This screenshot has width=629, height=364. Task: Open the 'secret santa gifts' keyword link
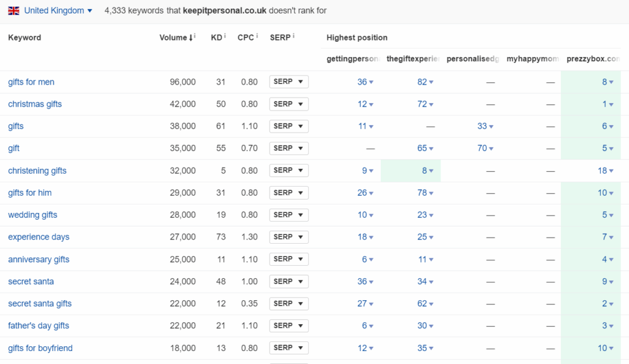pyautogui.click(x=40, y=303)
